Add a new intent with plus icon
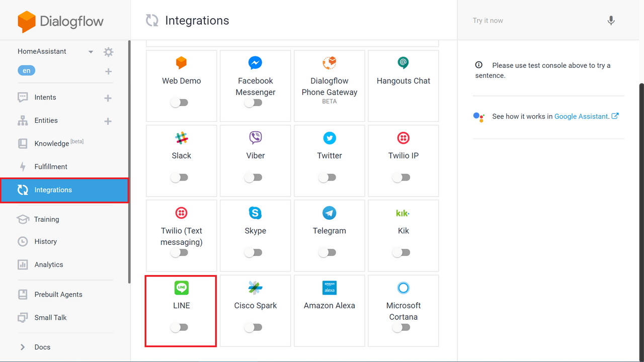 [108, 98]
